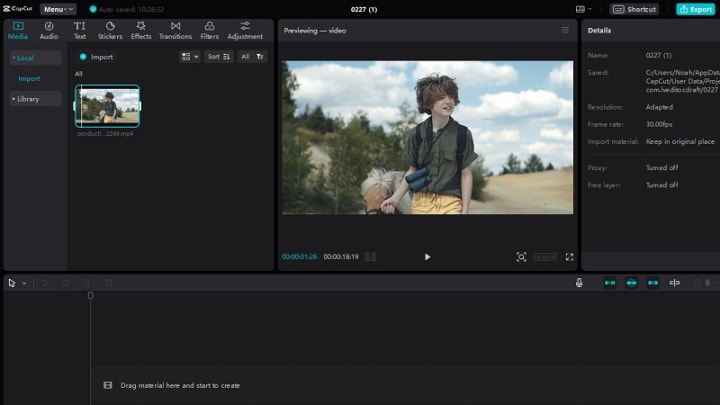Select the imported mp4 video thumbnail
720x405 pixels.
[x=107, y=106]
